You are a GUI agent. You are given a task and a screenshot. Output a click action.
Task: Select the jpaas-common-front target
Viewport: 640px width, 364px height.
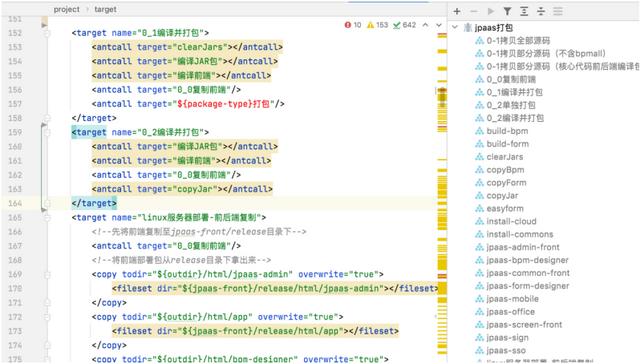pyautogui.click(x=528, y=273)
